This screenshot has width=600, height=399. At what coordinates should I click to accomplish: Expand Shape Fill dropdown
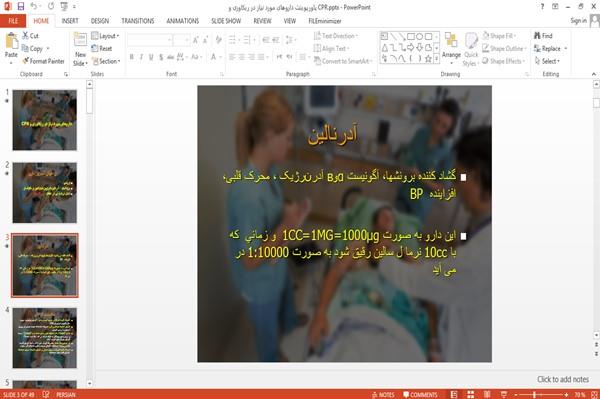499,36
